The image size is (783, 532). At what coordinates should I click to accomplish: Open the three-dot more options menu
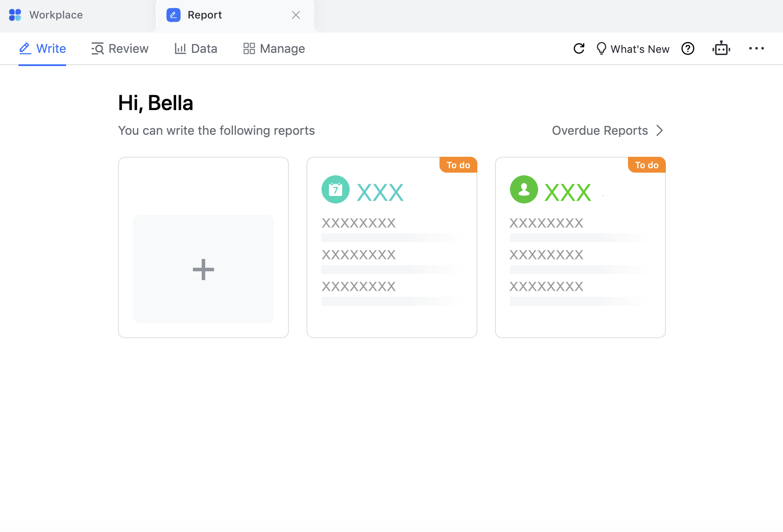757,48
